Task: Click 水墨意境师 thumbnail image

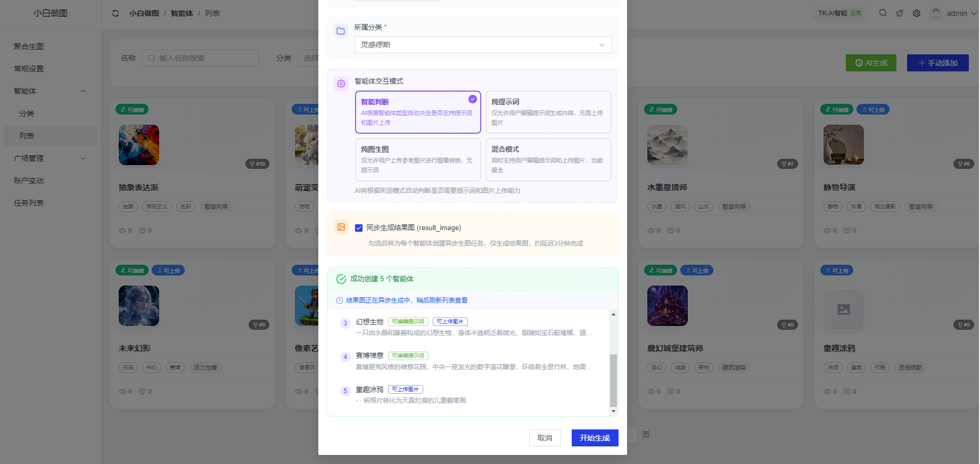Action: (668, 145)
